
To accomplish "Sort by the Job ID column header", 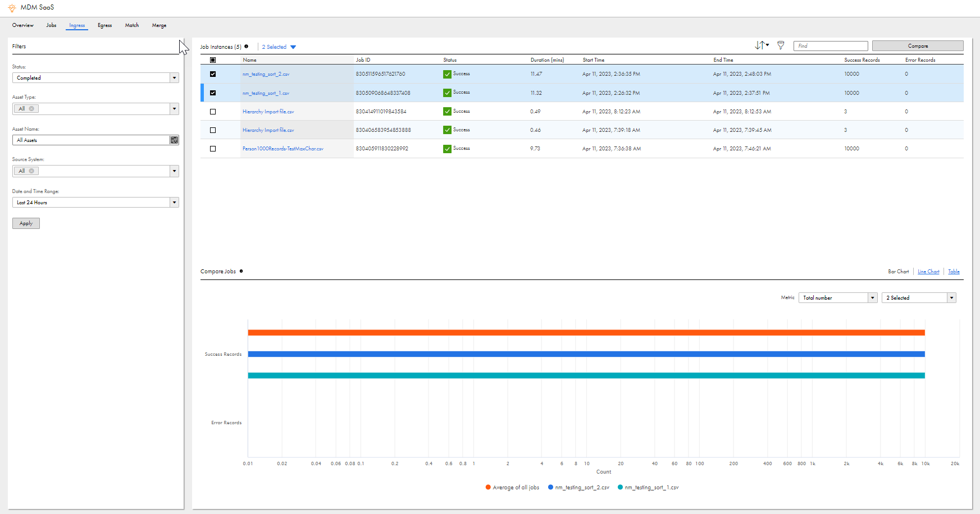I will (x=363, y=60).
